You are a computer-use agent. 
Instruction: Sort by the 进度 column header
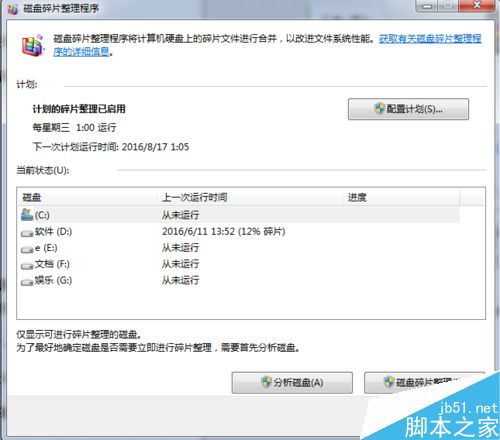(x=401, y=198)
